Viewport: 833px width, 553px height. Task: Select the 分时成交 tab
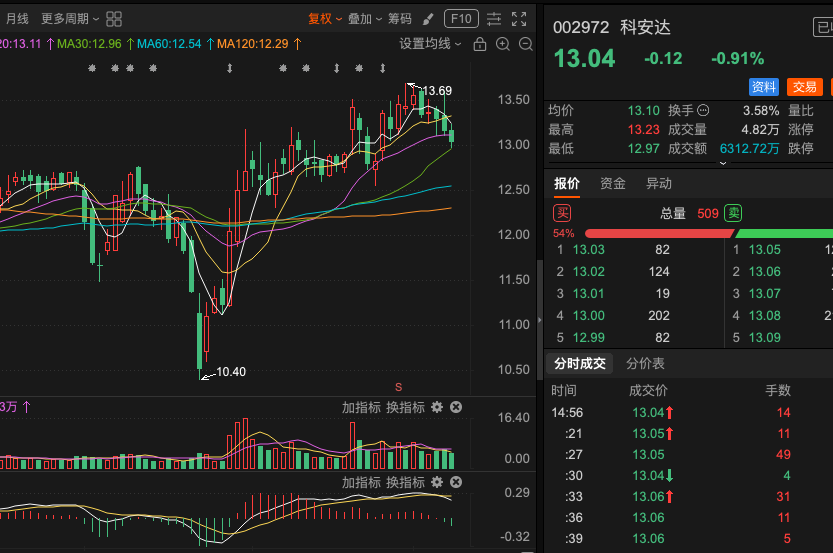point(580,363)
